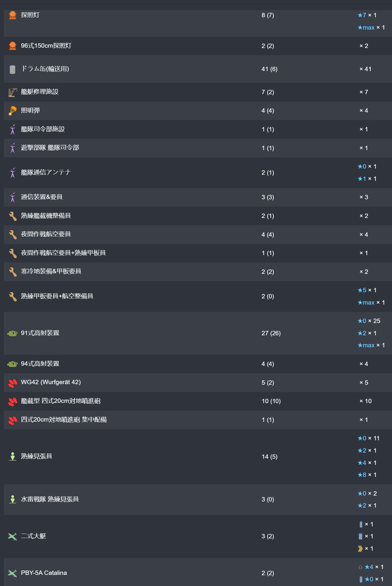Click the 二式大艇 gold chevron proficiency entry
This screenshot has height=586, width=392.
pyautogui.click(x=365, y=549)
